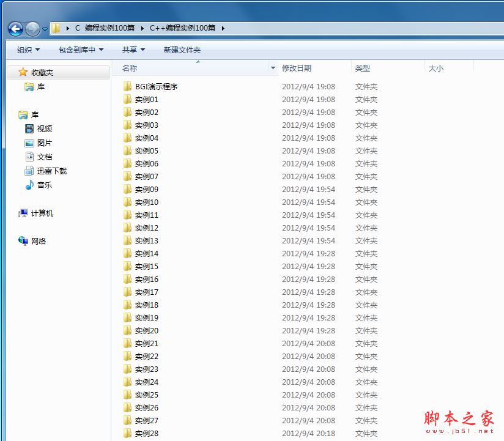Image resolution: width=504 pixels, height=441 pixels.
Task: Expand arrow after 'C 编程实例100篇' breadcrumb
Action: [x=143, y=28]
